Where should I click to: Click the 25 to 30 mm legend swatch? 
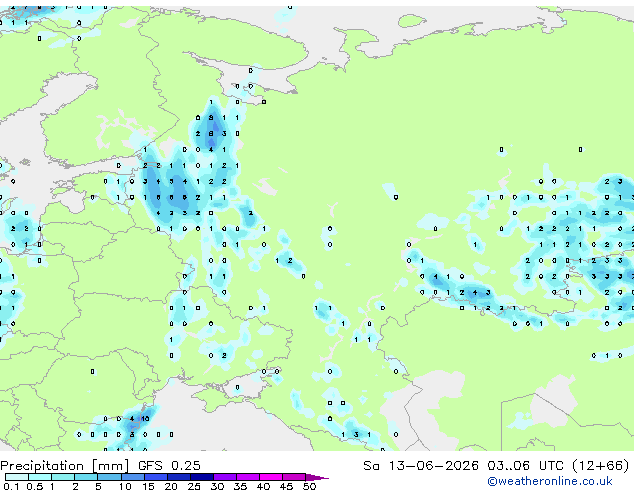[202, 477]
